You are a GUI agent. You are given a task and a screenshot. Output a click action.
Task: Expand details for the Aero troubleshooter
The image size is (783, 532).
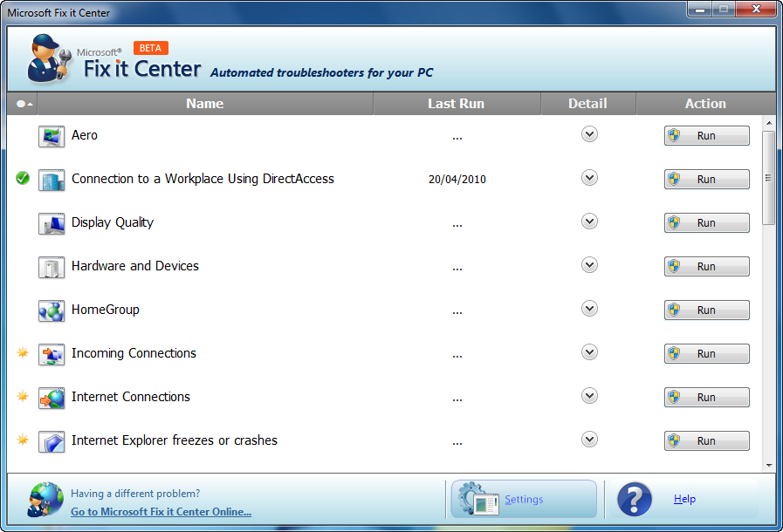[589, 134]
